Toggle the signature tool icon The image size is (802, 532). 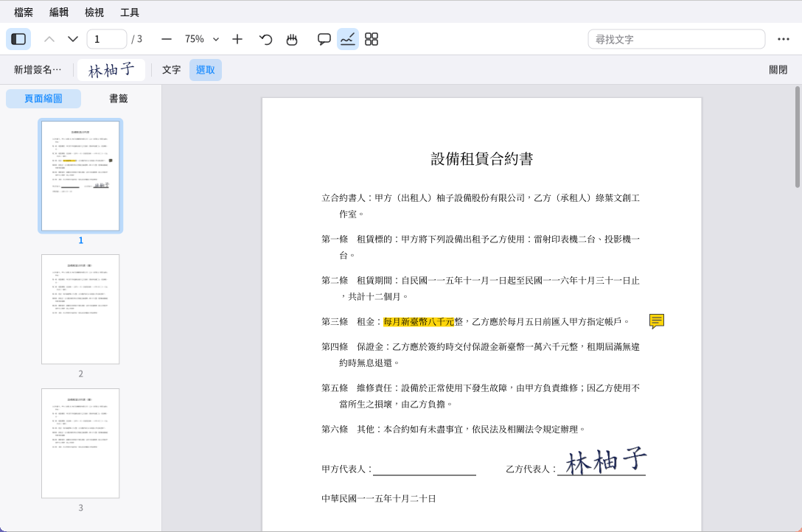pos(348,39)
